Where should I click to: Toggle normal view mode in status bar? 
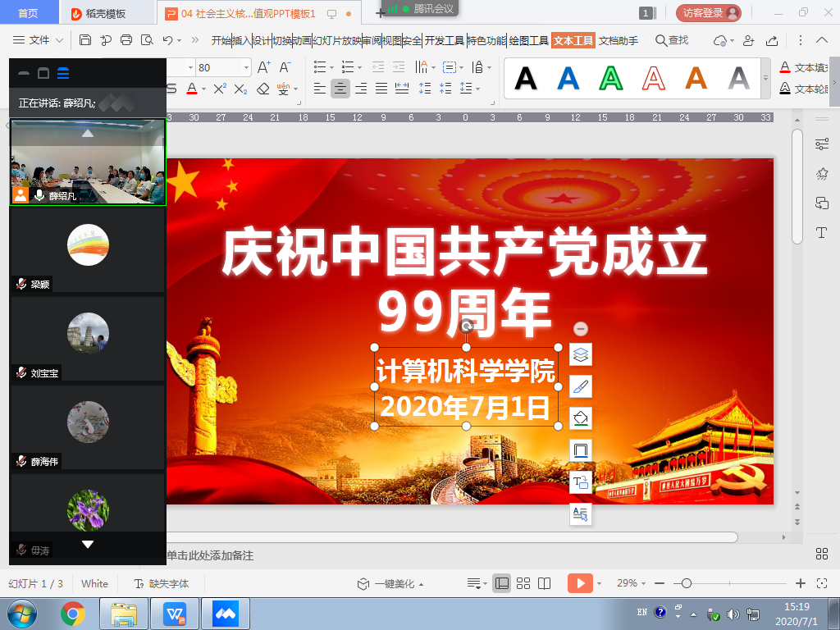click(x=501, y=583)
